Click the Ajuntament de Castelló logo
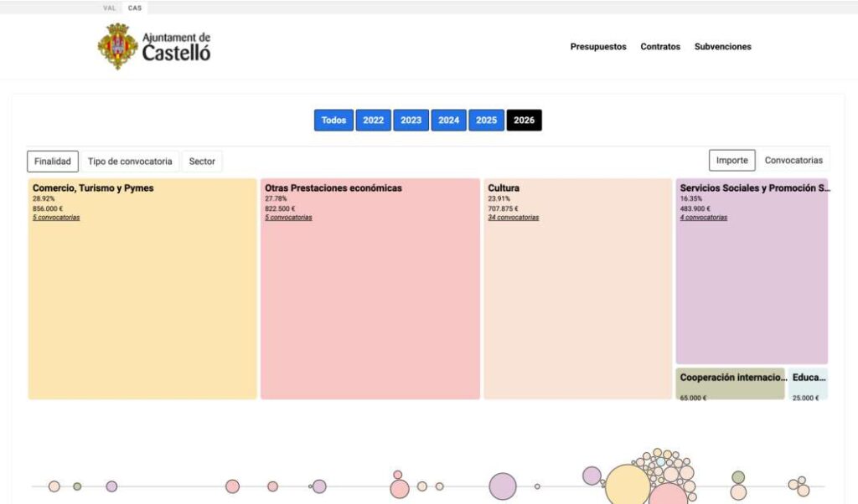This screenshot has height=504, width=858. coord(154,46)
